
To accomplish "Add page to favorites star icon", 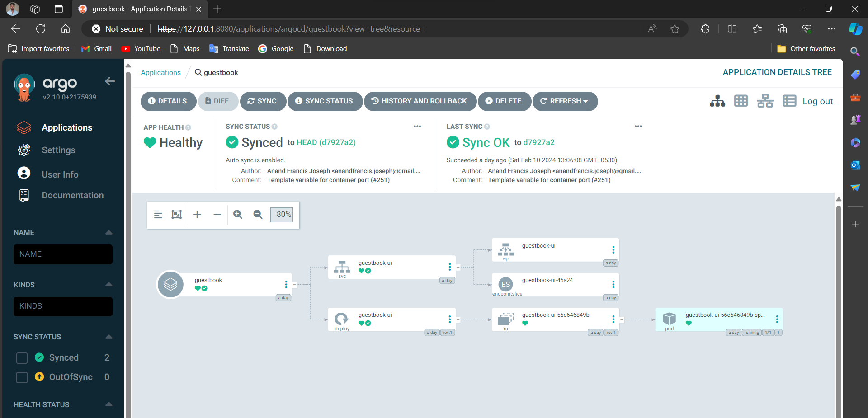I will [x=675, y=29].
